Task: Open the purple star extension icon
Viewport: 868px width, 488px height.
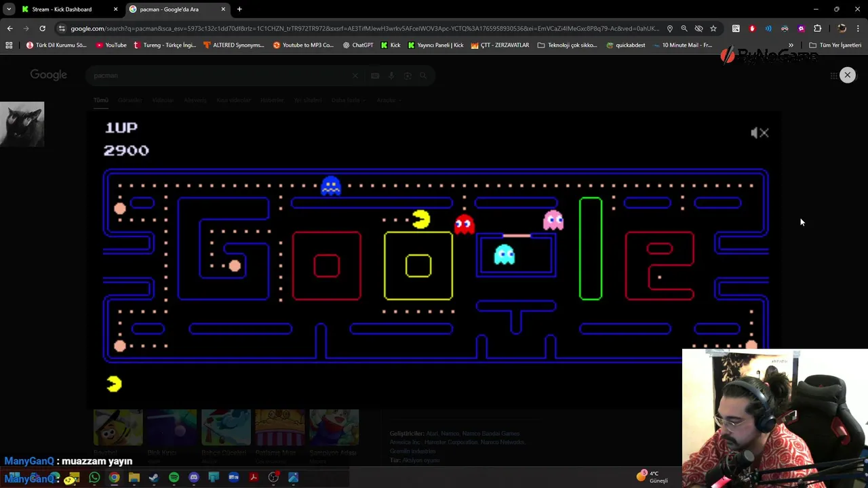Action: [x=801, y=28]
